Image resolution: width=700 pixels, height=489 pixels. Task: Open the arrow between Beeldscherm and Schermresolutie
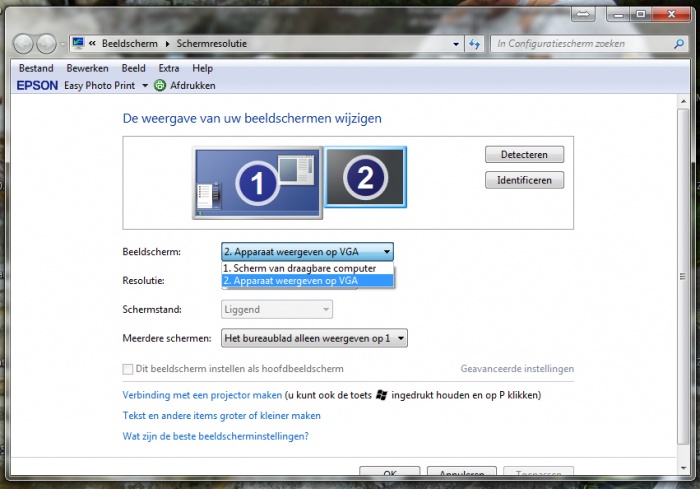[x=167, y=44]
